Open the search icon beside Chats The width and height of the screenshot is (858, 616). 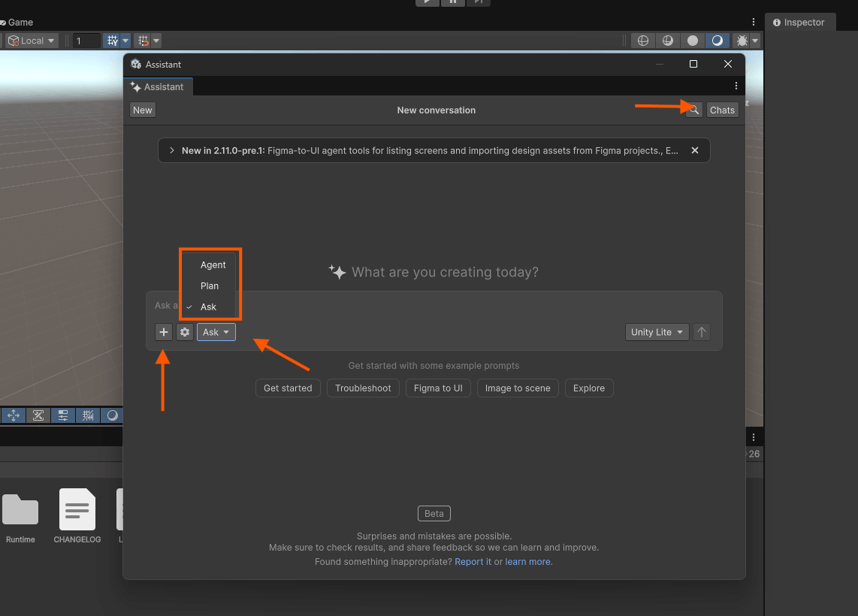[694, 110]
